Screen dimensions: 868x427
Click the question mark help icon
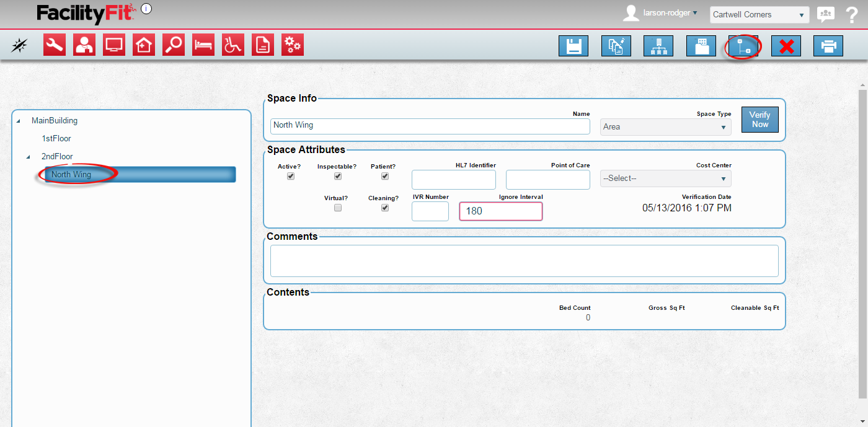pyautogui.click(x=851, y=15)
